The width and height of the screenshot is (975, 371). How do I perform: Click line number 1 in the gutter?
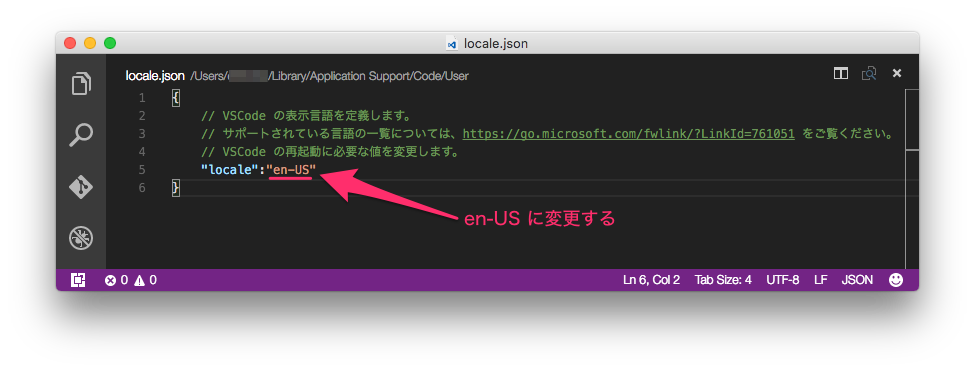pyautogui.click(x=142, y=98)
